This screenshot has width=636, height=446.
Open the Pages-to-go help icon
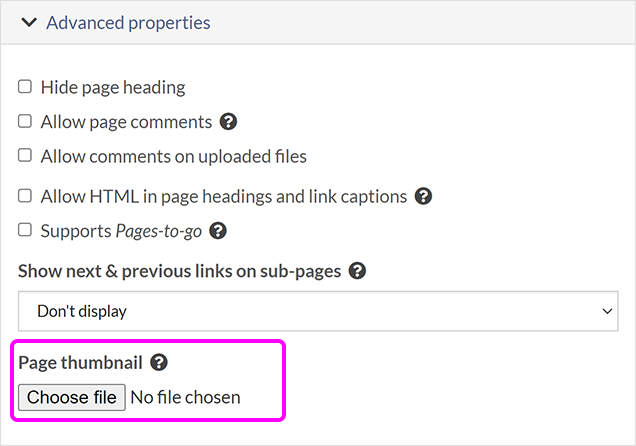(x=218, y=231)
